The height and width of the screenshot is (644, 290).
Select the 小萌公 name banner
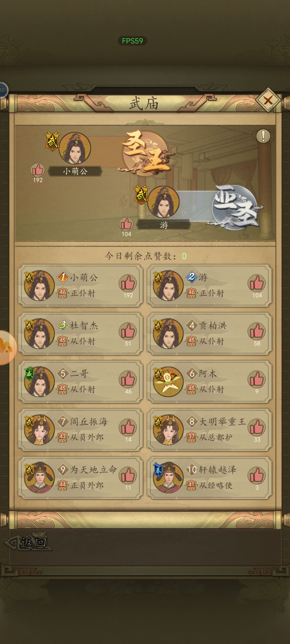[x=75, y=171]
